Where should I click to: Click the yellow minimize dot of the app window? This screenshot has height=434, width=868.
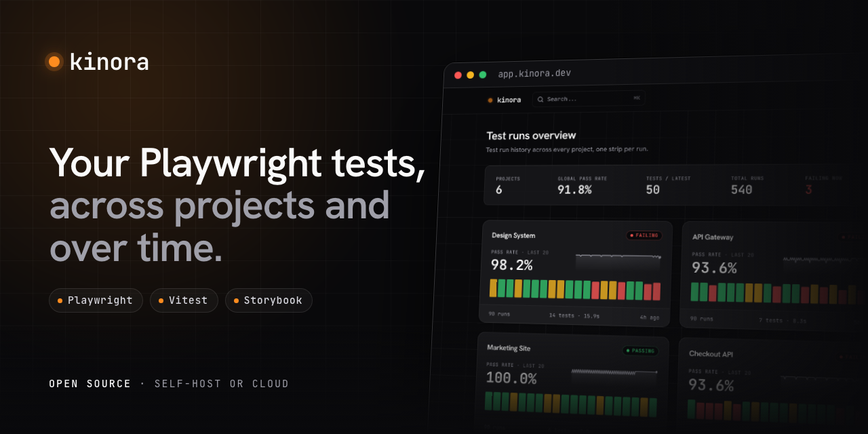[x=470, y=75]
